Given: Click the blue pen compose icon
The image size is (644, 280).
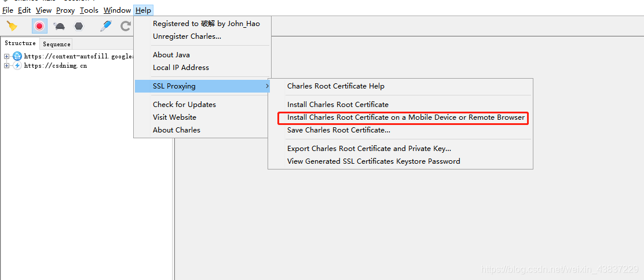Looking at the screenshot, I should pyautogui.click(x=106, y=26).
